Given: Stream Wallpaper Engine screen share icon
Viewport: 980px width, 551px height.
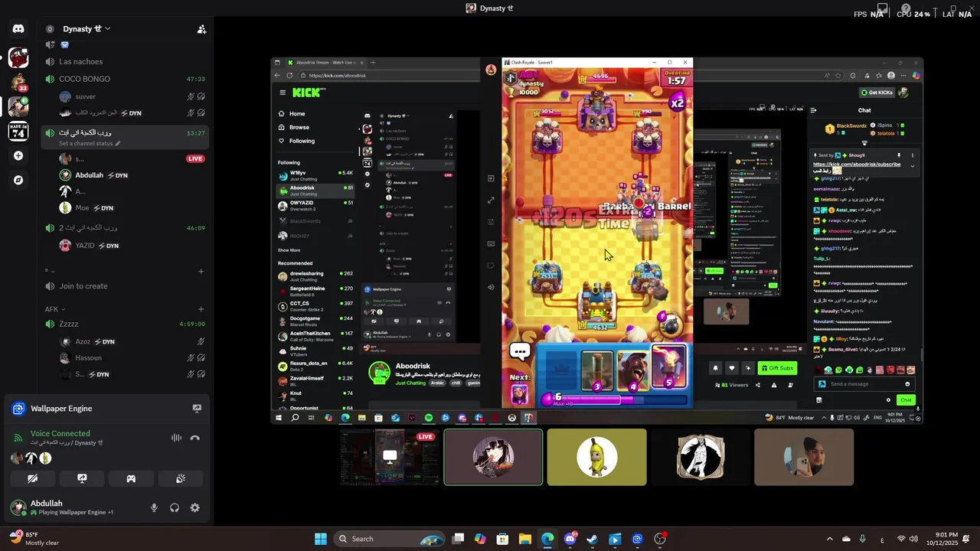Looking at the screenshot, I should click(197, 409).
